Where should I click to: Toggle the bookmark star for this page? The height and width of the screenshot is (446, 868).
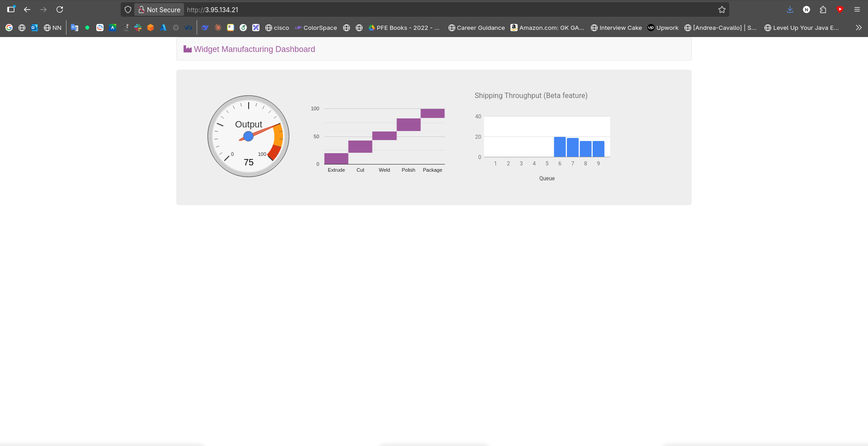[x=722, y=9]
